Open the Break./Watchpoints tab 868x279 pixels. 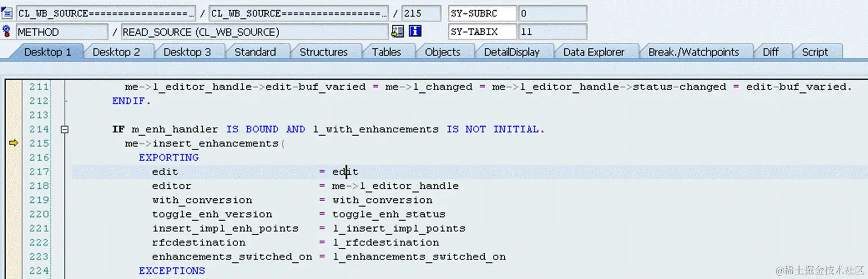693,52
